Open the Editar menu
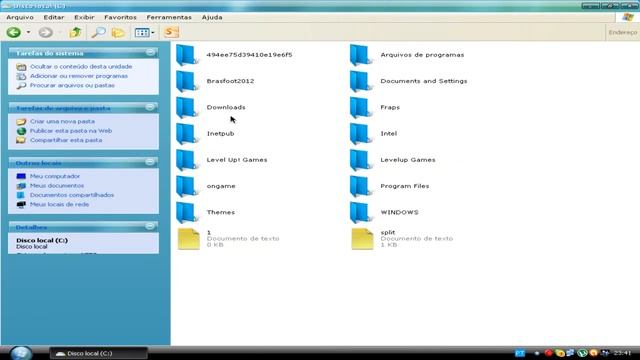The height and width of the screenshot is (360, 640). (x=54, y=17)
